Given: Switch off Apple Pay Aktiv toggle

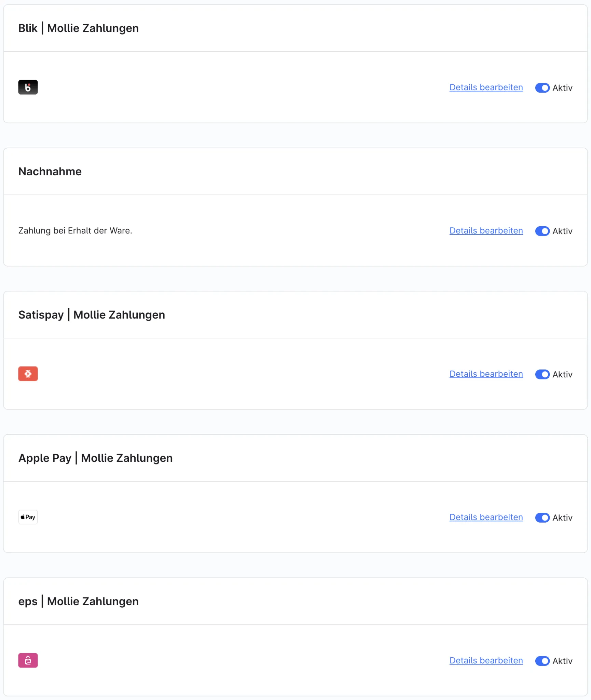Looking at the screenshot, I should [x=542, y=517].
